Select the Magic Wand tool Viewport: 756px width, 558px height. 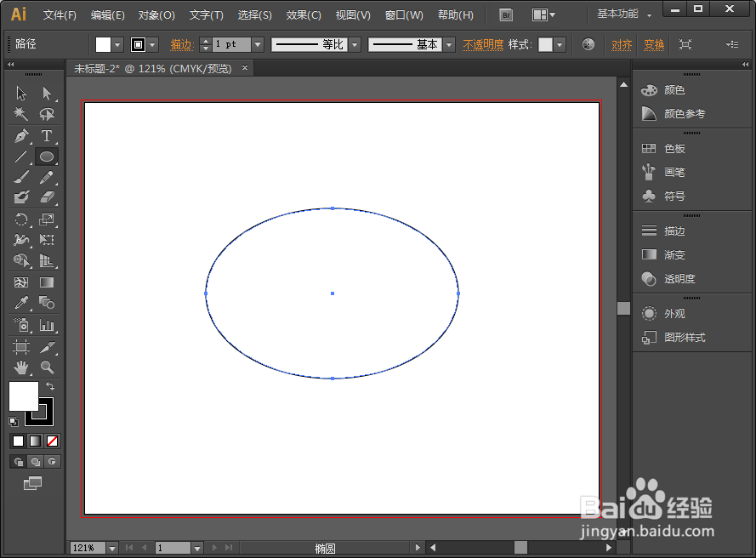[x=20, y=114]
